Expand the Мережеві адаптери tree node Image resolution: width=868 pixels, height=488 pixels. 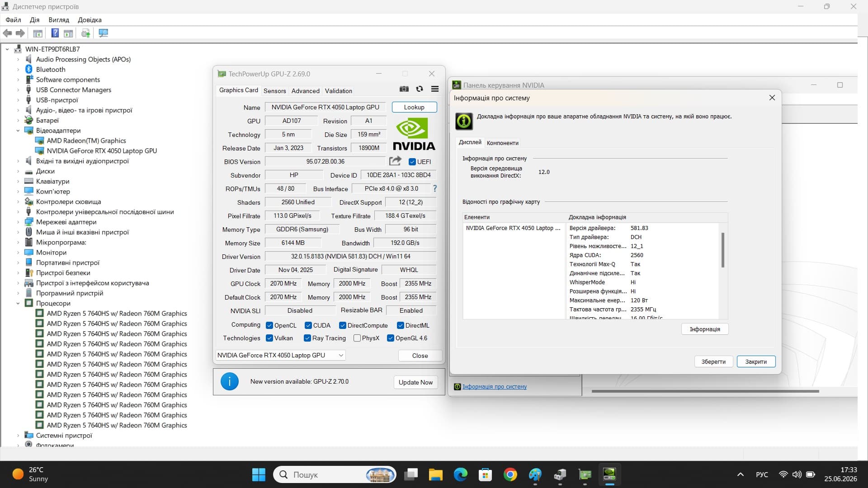(x=18, y=222)
